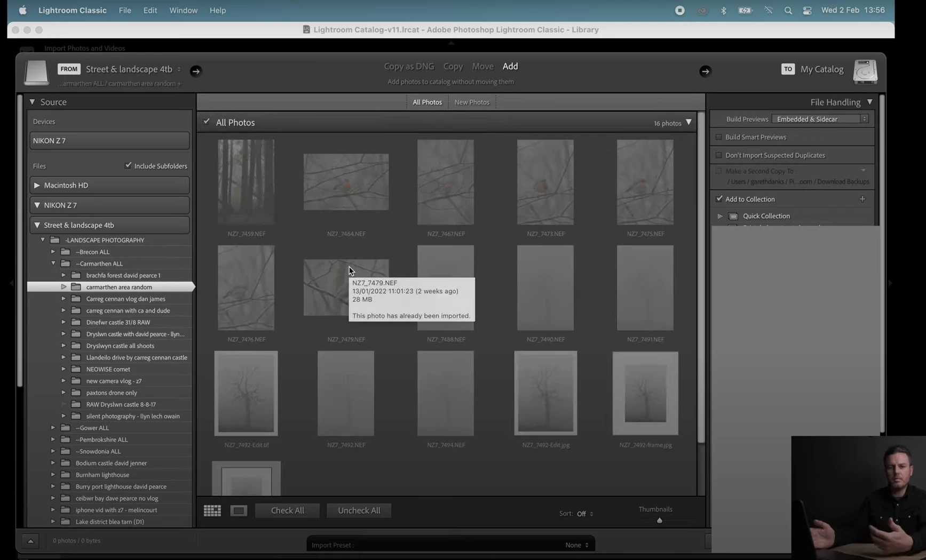Click the Quick Collection icon
This screenshot has height=560, width=926.
pyautogui.click(x=733, y=216)
